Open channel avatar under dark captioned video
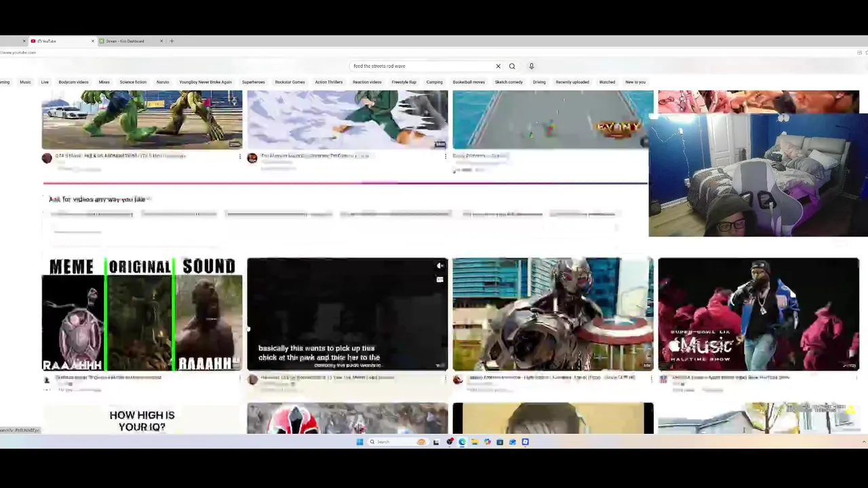 coord(252,380)
